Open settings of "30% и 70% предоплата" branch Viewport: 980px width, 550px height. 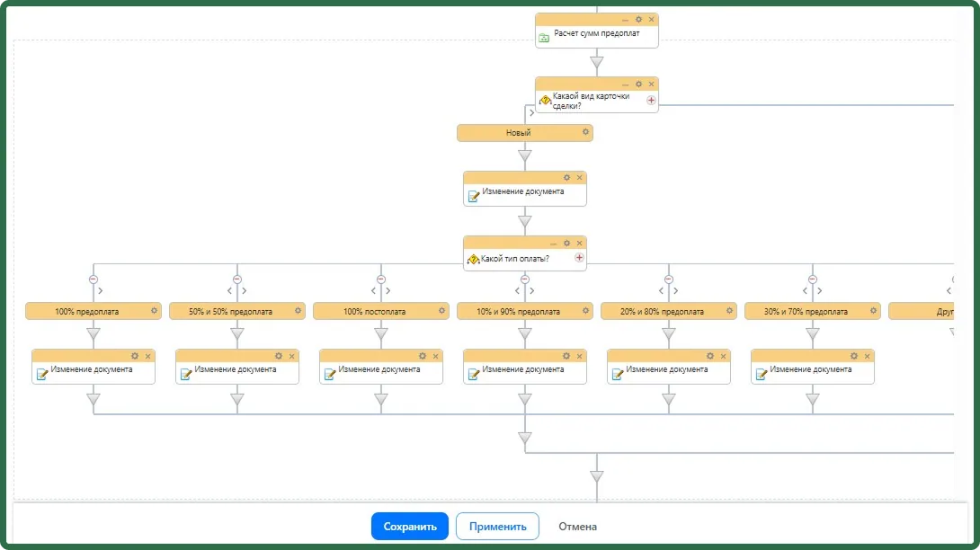[873, 311]
